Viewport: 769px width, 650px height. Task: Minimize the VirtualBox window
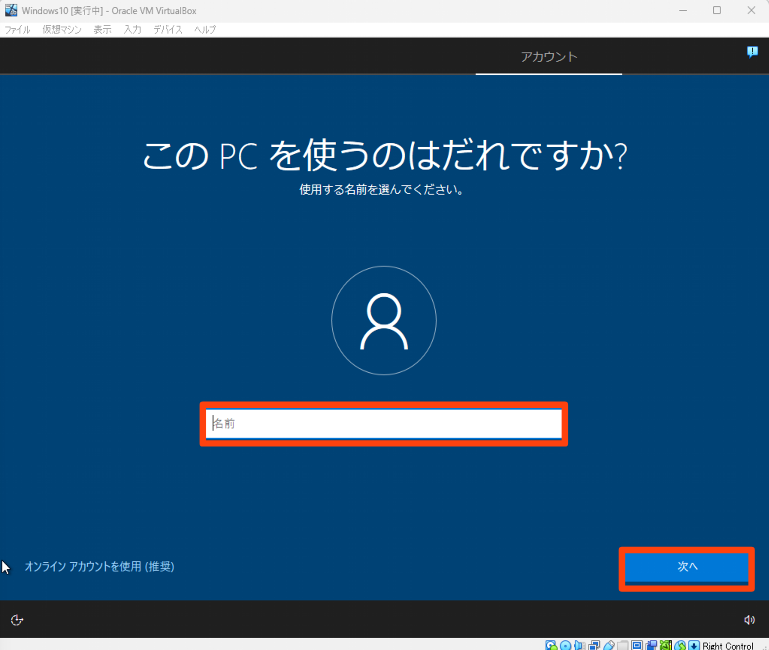click(683, 10)
